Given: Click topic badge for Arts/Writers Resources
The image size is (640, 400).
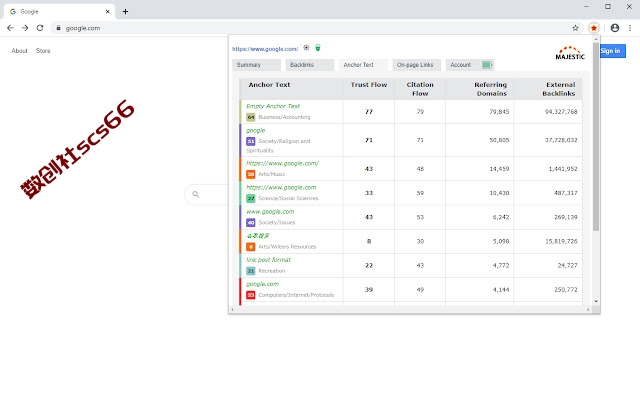Looking at the screenshot, I should pyautogui.click(x=251, y=247).
